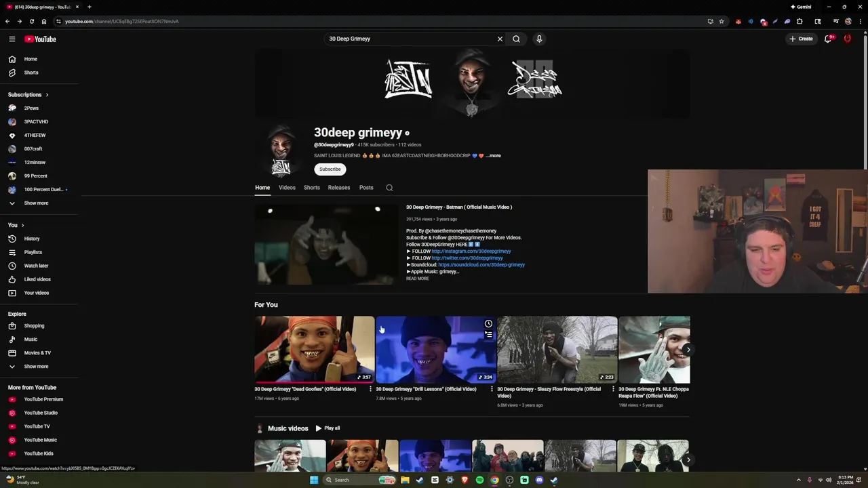Open the channel Videos tab

287,188
